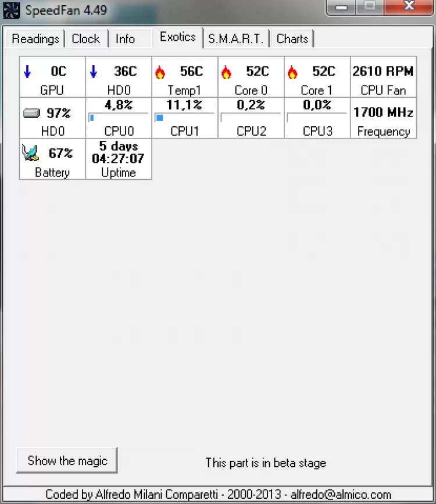The image size is (436, 504).
Task: Click the 2610 RPM fan speed value
Action: click(383, 72)
